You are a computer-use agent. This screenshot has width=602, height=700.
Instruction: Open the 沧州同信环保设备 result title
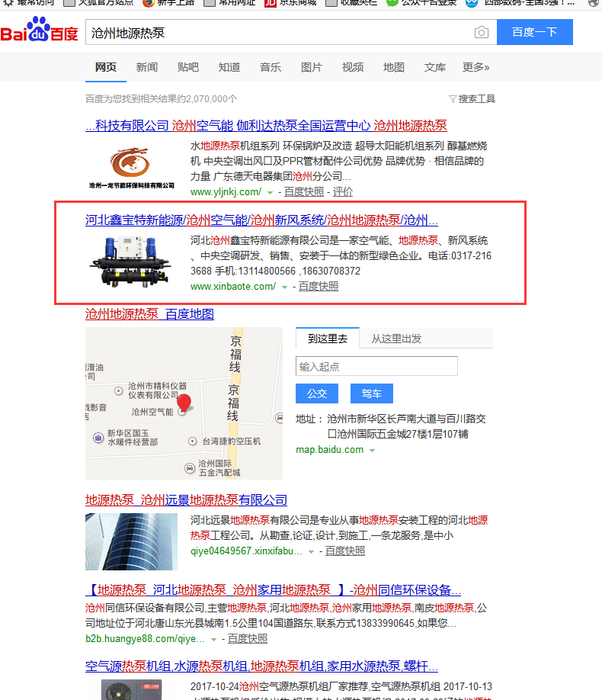[273, 590]
